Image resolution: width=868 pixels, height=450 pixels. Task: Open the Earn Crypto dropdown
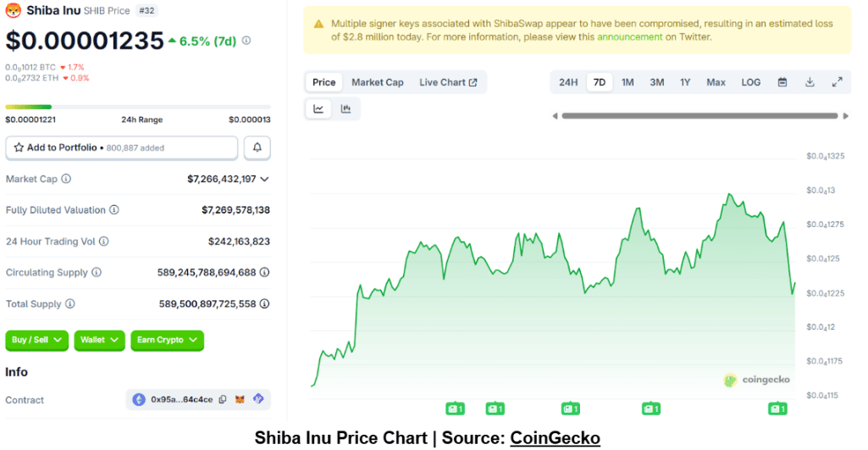167,340
